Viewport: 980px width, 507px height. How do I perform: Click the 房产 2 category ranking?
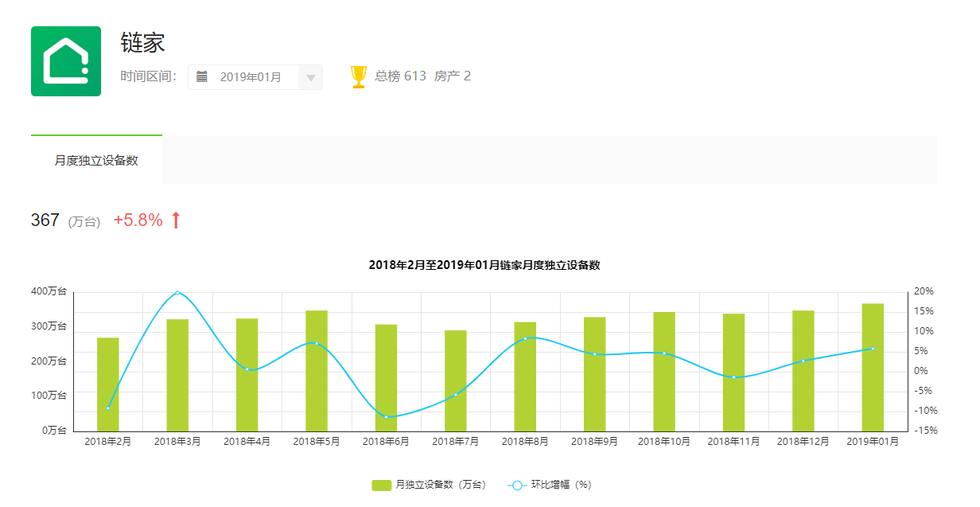[453, 76]
